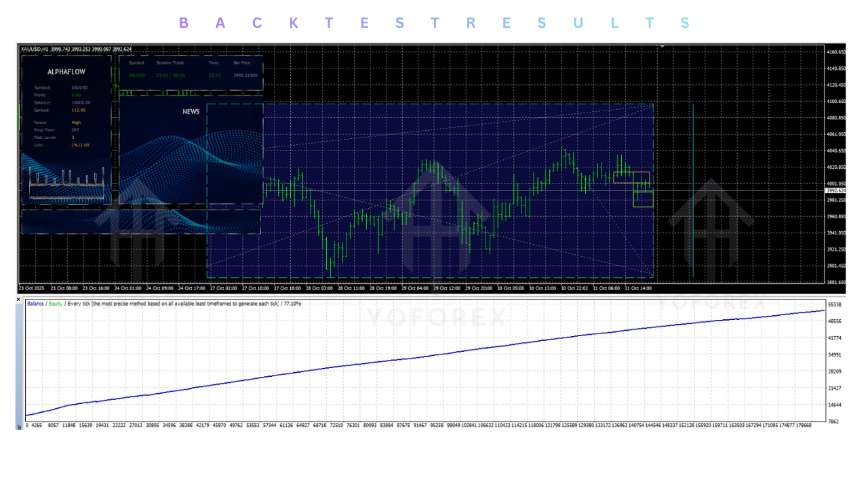Select Risk Level 3 in the AlphaFlow panel
868x488 pixels.
72,137
